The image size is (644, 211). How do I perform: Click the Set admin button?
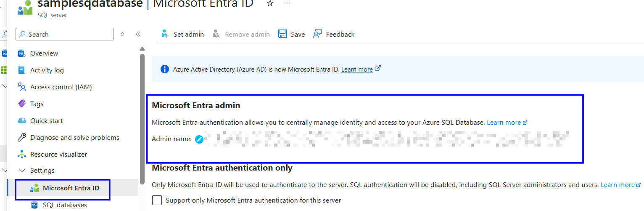(183, 34)
